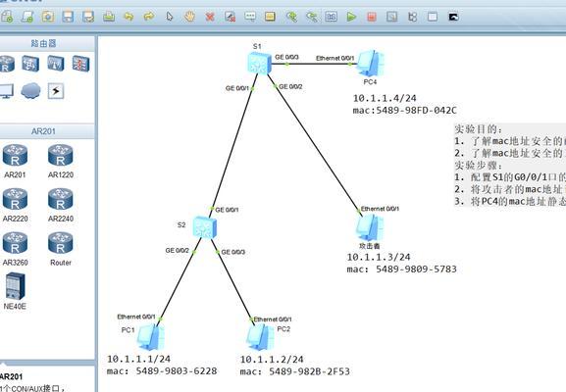Viewport: 566px width, 392px height.
Task: Select the hand pan tool
Action: pyautogui.click(x=189, y=17)
